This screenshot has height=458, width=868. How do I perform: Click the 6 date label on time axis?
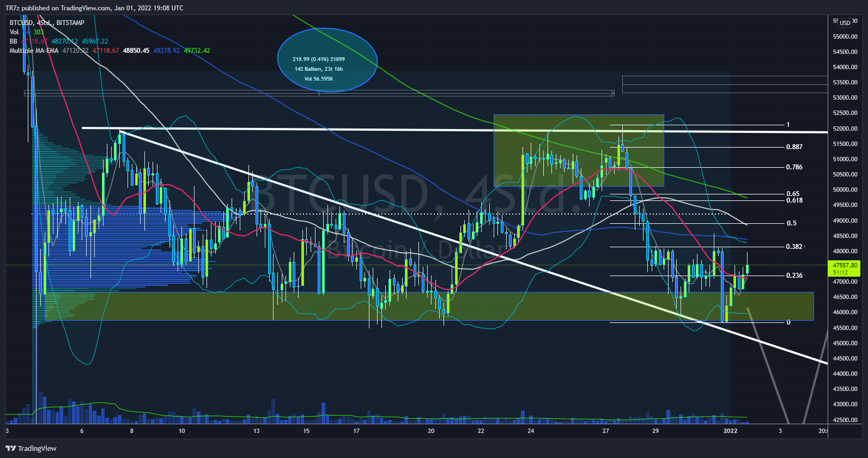pos(82,431)
